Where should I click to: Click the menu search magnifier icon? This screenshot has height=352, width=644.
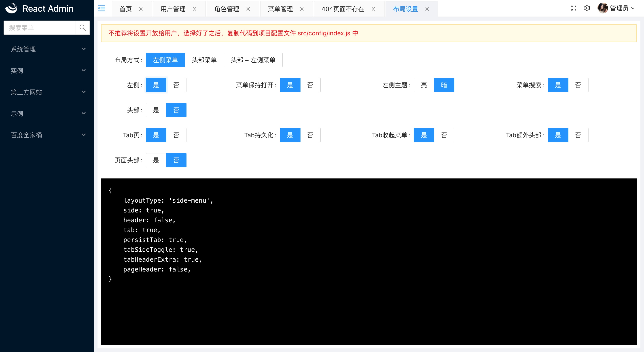(83, 28)
